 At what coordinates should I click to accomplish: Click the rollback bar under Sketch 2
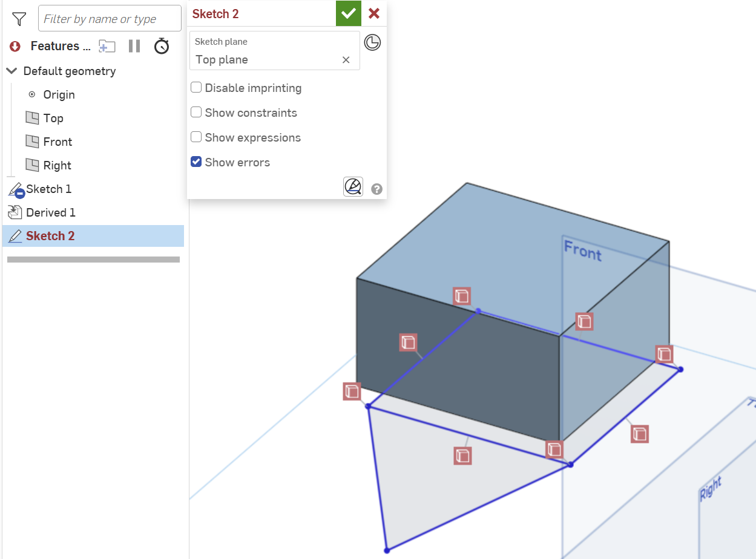pyautogui.click(x=93, y=260)
